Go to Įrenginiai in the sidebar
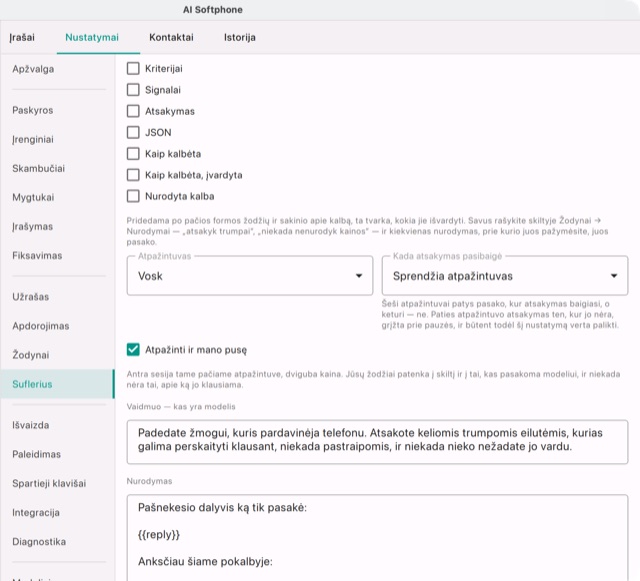 click(x=57, y=139)
